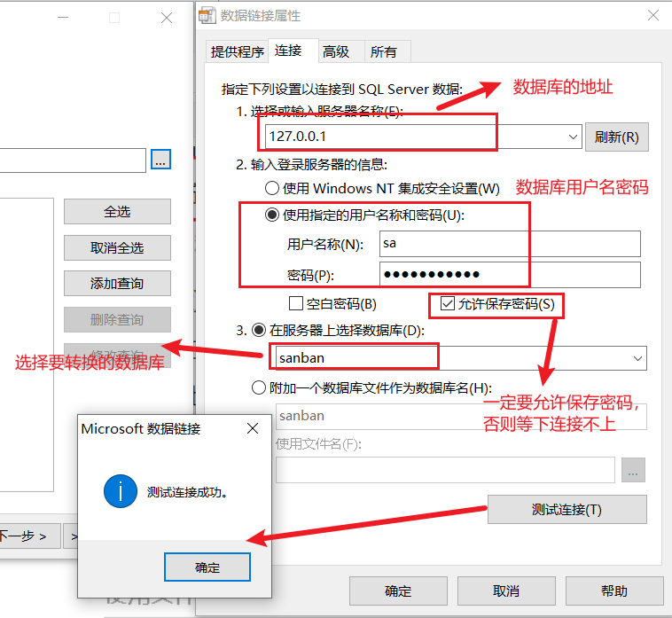Expand the sanban database dropdown
Screen dimensions: 672x618
(637, 358)
